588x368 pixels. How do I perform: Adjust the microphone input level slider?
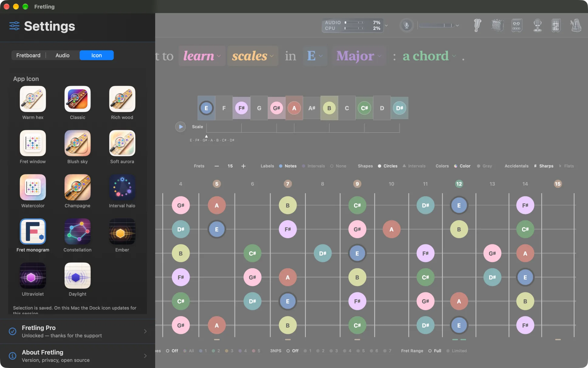[437, 26]
